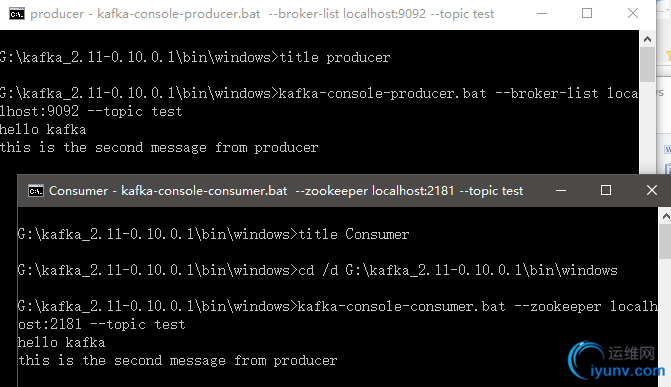This screenshot has width=671, height=387.
Task: Click the iyunv.com watermark logo
Action: (617, 361)
